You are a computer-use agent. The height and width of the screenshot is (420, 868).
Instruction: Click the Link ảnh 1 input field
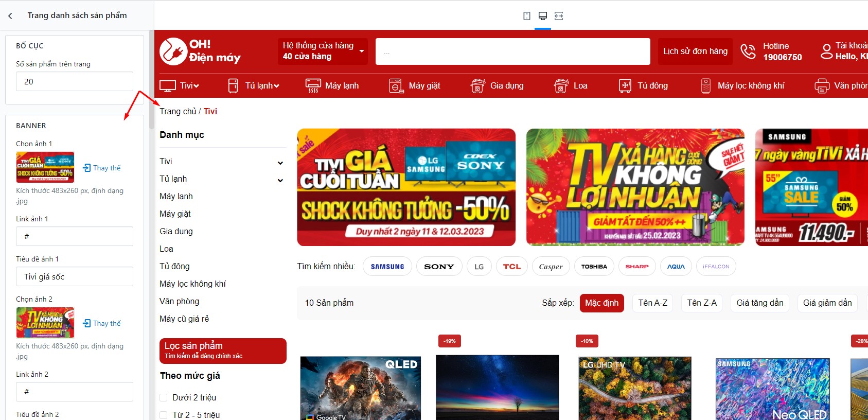[x=75, y=236]
